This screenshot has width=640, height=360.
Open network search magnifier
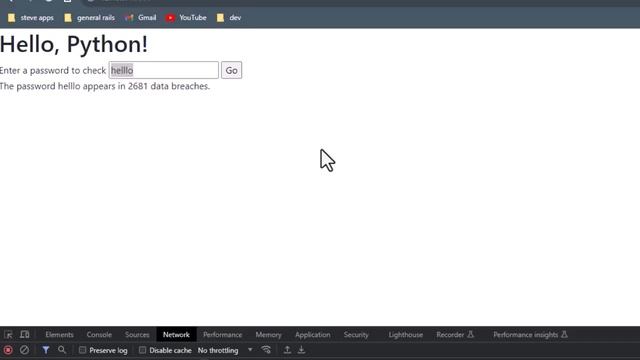62,350
